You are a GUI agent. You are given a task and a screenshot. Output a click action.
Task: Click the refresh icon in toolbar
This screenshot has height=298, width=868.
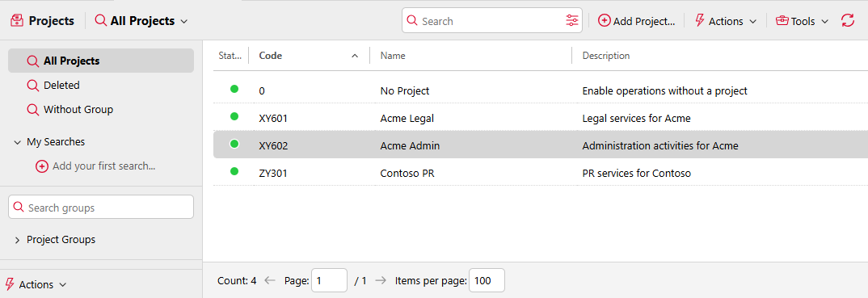(x=848, y=21)
